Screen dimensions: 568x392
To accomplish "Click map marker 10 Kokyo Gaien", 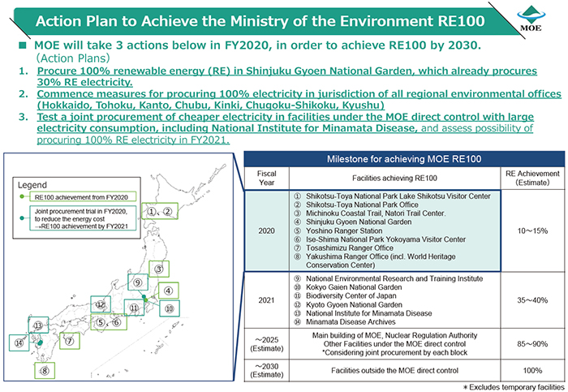I will 169,308.
